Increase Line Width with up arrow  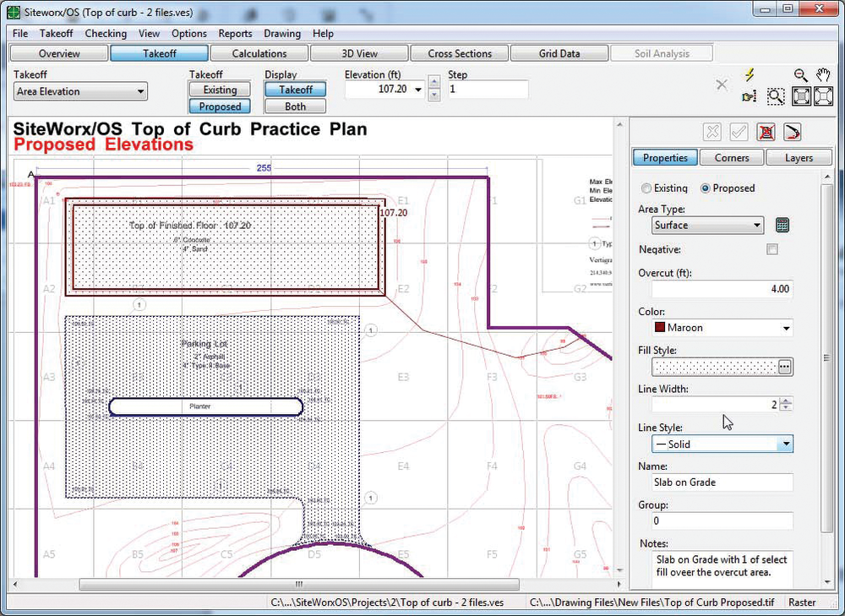786,401
